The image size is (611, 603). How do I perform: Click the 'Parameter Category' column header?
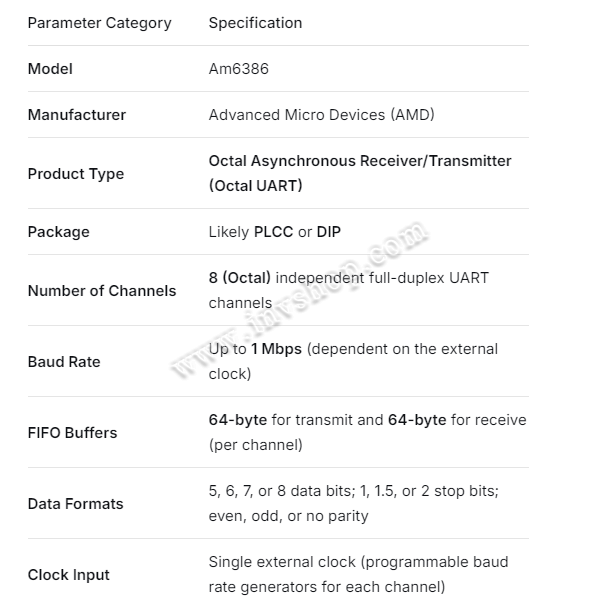tap(99, 23)
